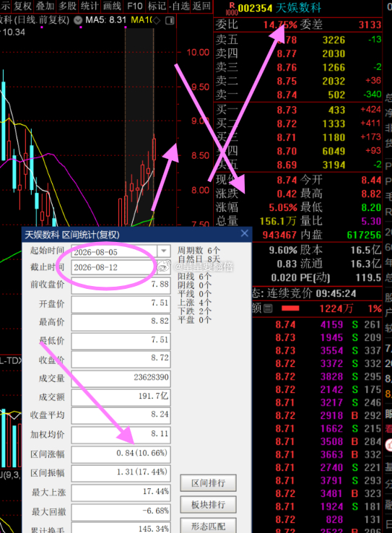Click the -自选 toolbar item
392x533 pixels.
(x=179, y=6)
